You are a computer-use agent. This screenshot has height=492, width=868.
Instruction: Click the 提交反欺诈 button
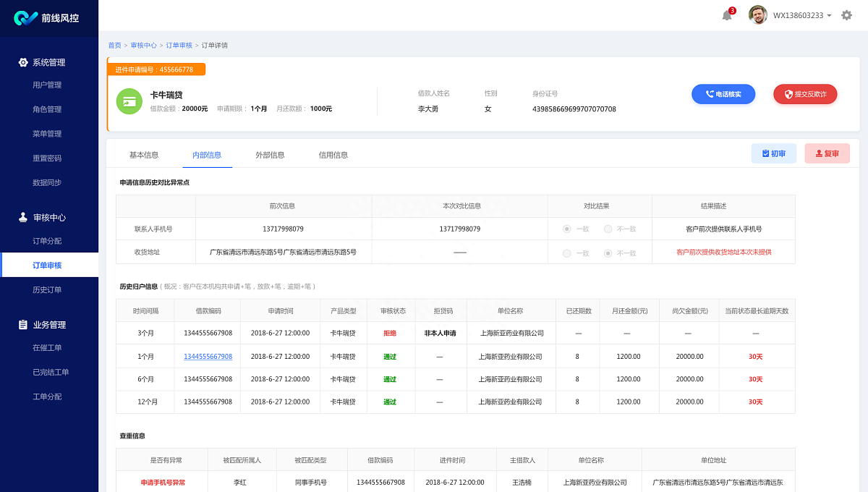(805, 94)
